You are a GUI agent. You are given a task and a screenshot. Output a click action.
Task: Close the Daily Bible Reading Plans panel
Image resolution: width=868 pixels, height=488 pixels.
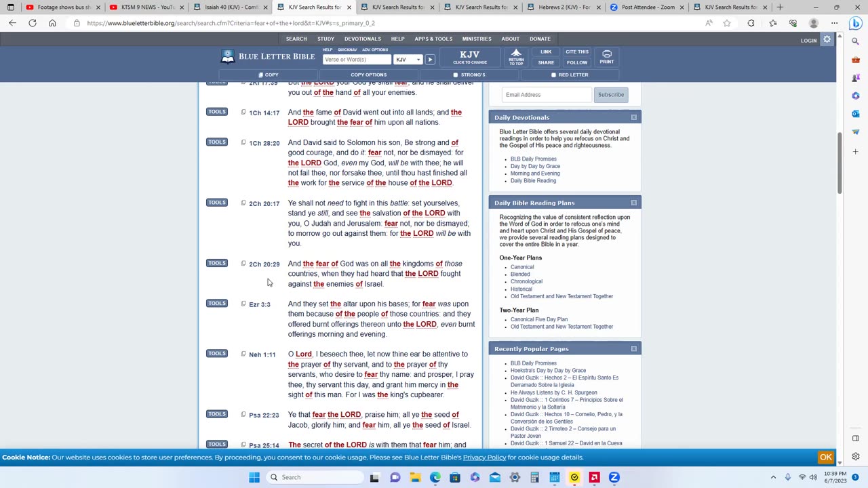pyautogui.click(x=633, y=203)
